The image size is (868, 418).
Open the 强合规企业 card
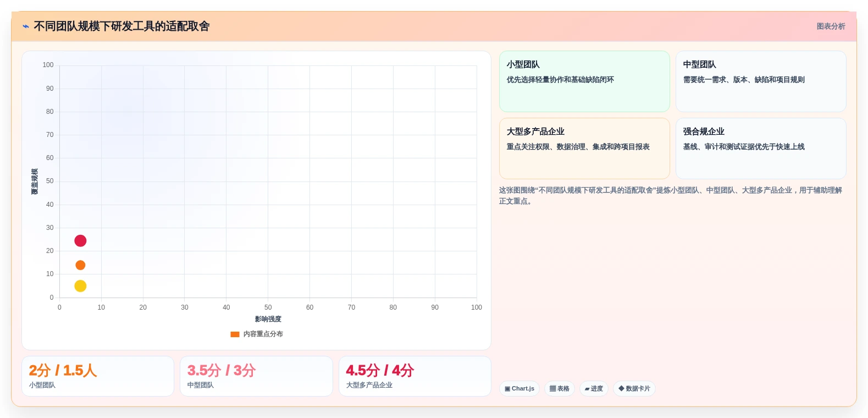click(x=761, y=148)
